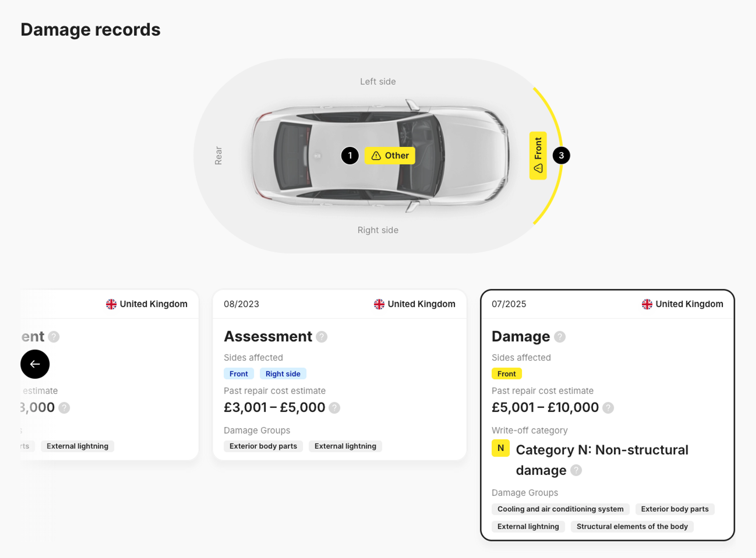Click the back arrow navigation button
The image size is (756, 558).
coord(35,364)
